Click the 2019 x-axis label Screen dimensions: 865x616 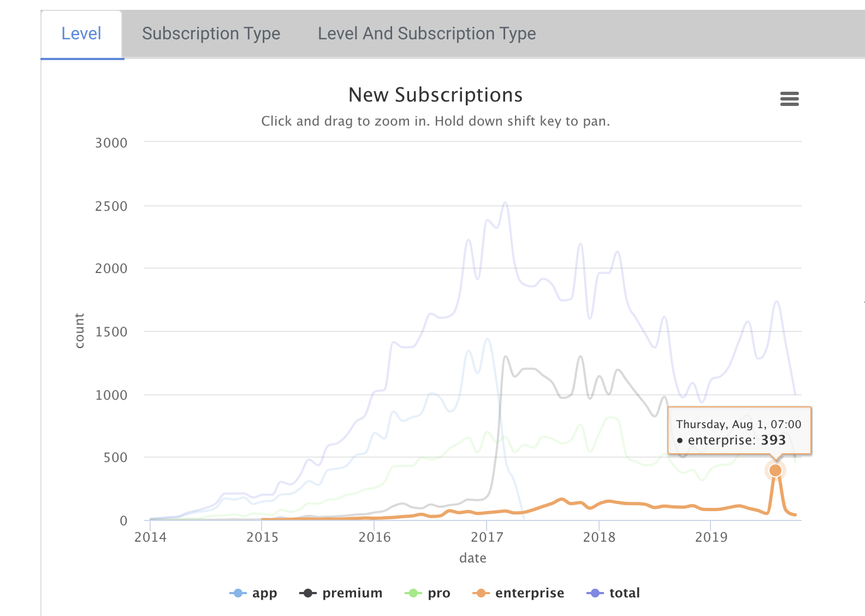click(x=711, y=537)
